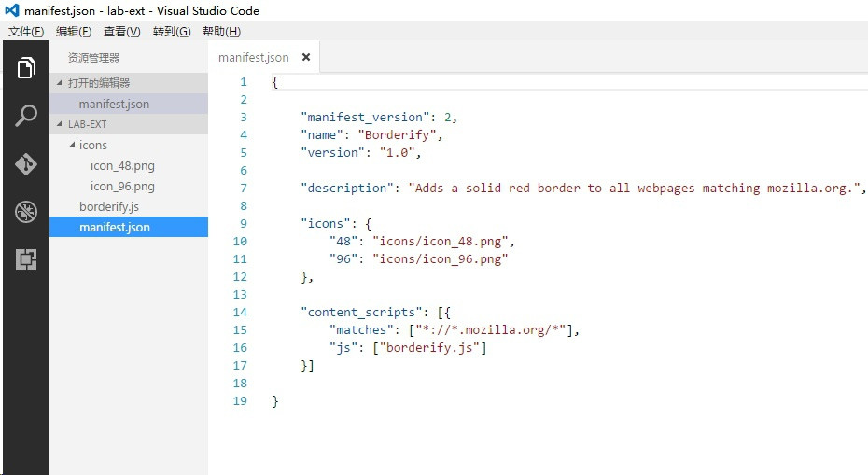
Task: Collapse the LAB-EXT project section
Action: (61, 124)
